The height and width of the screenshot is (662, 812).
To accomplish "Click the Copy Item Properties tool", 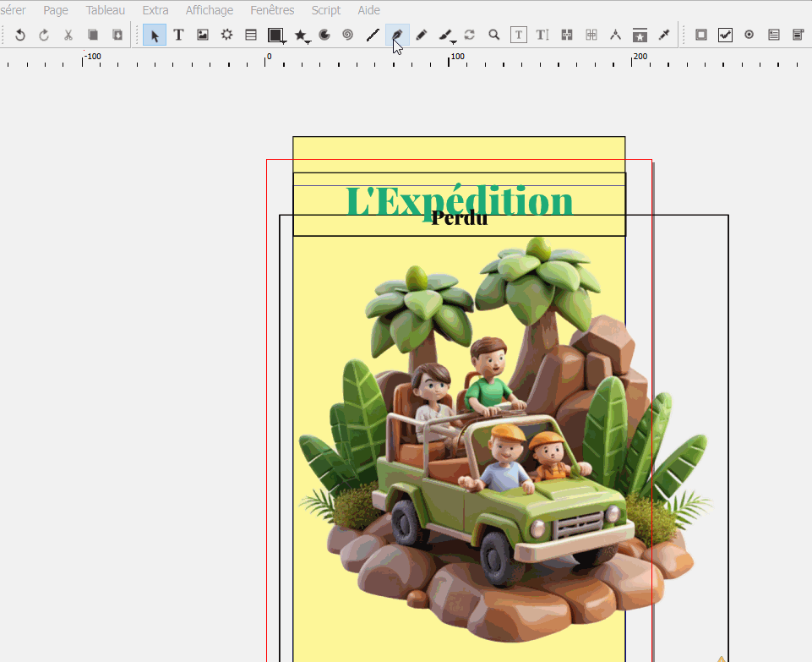I will point(640,35).
